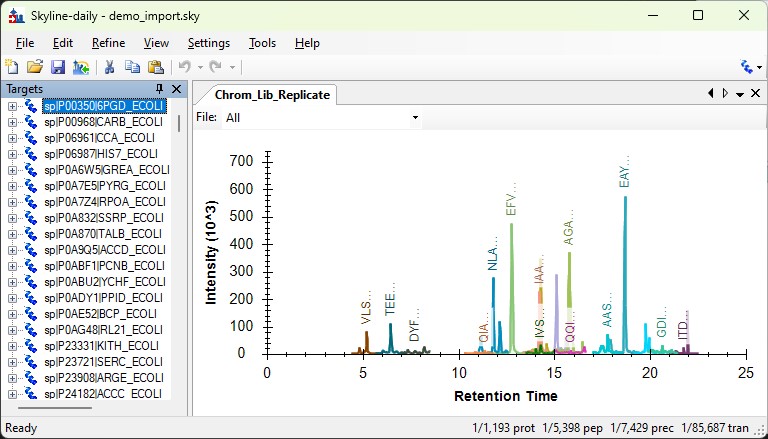Paste with the clipboard toolbar icon
768x439 pixels.
point(156,67)
